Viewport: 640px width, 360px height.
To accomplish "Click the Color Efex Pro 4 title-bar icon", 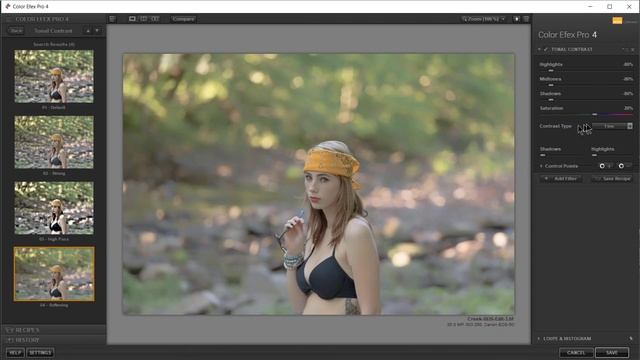I will click(x=7, y=7).
